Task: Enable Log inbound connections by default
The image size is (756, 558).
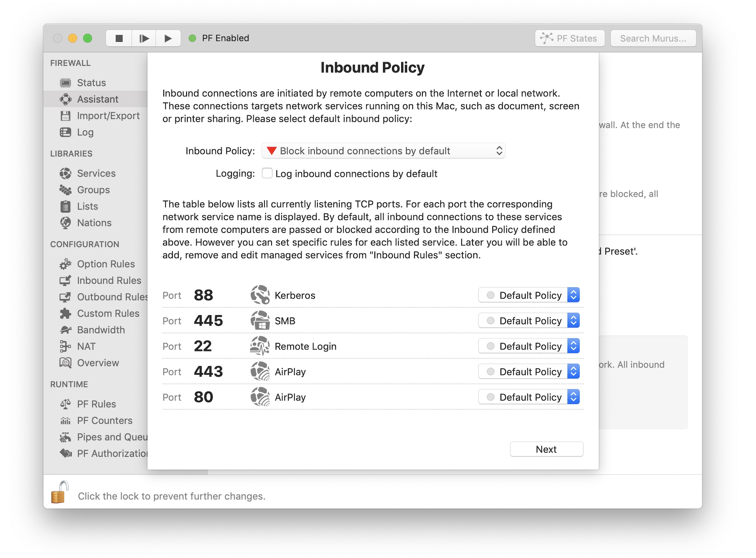Action: pos(267,173)
